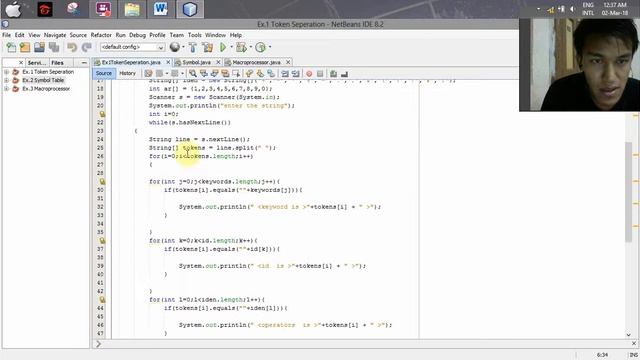Toggle the Rectangular Selection icon
640x360 pixels.
pyautogui.click(x=236, y=73)
